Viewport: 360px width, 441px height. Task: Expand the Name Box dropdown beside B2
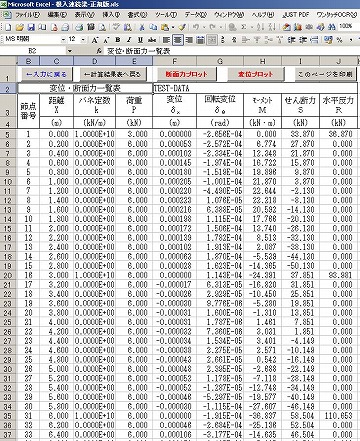tap(70, 51)
